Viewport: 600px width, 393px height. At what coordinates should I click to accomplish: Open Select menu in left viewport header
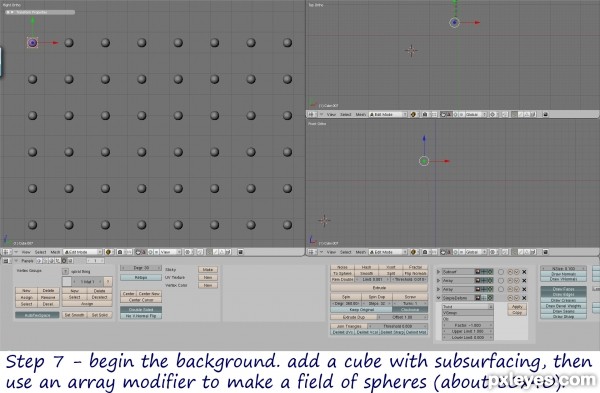coord(41,252)
